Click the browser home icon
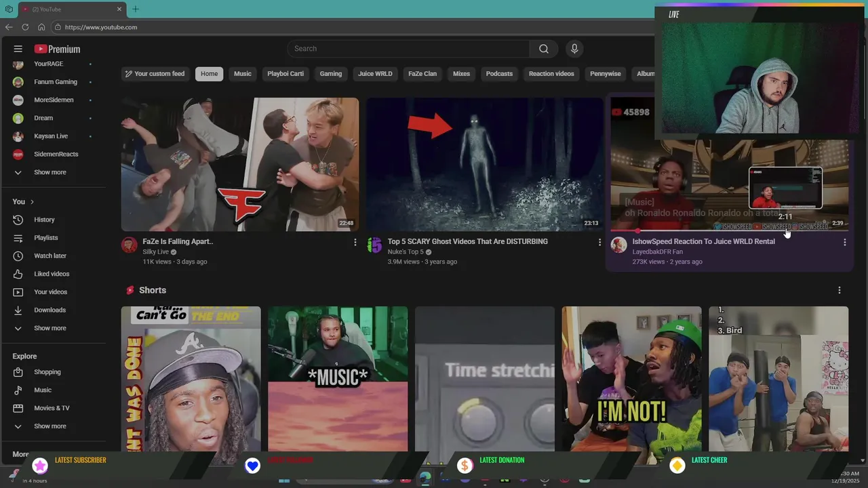 point(41,27)
